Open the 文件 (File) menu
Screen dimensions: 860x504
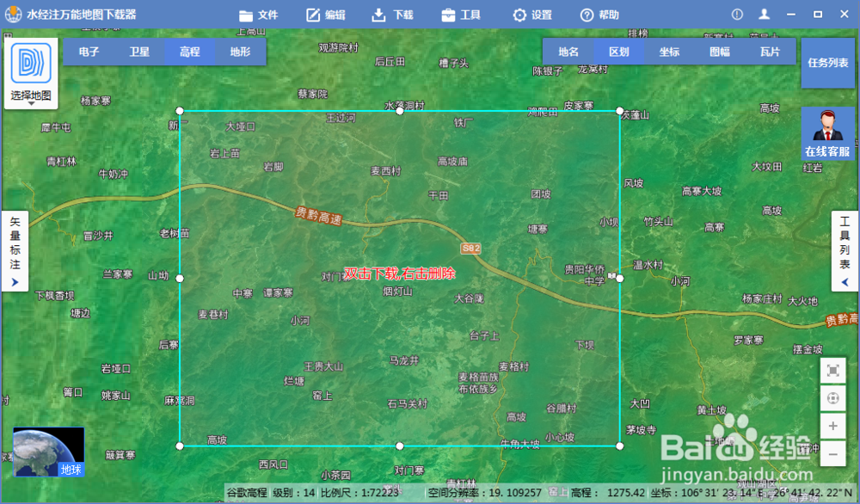pos(258,15)
